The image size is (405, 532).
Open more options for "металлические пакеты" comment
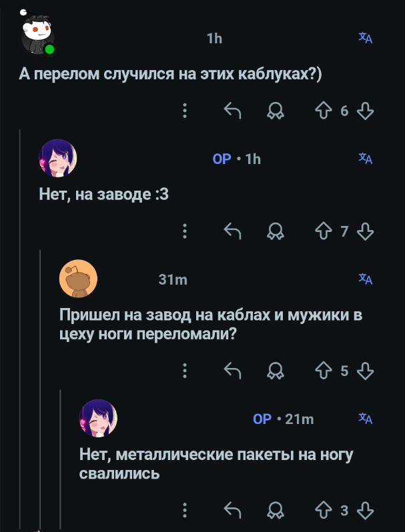click(185, 511)
